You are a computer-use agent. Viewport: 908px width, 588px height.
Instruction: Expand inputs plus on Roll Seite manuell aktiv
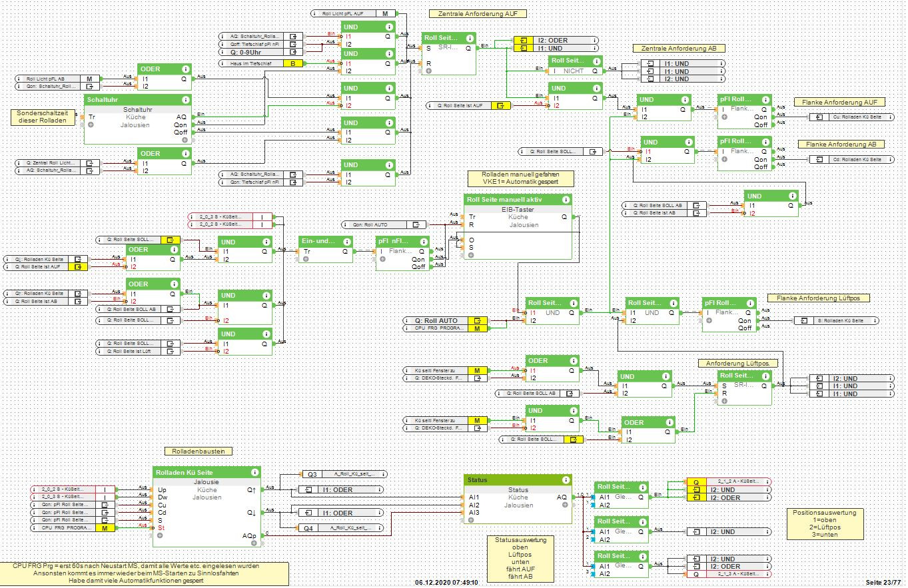pyautogui.click(x=472, y=256)
